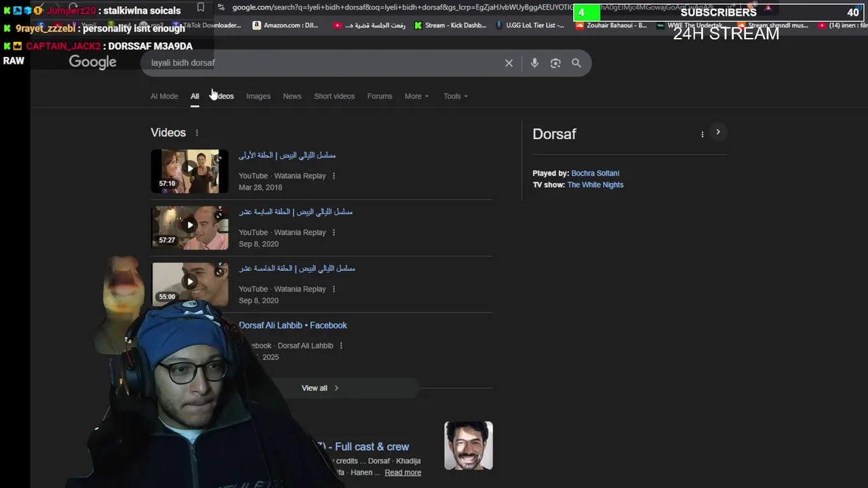Select the All results tab
The width and height of the screenshot is (868, 488).
(195, 96)
